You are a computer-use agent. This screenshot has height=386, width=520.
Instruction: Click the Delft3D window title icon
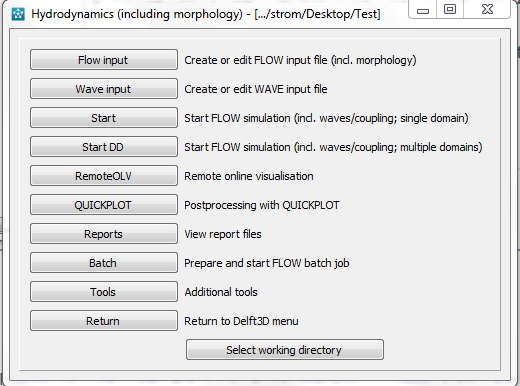(x=18, y=14)
